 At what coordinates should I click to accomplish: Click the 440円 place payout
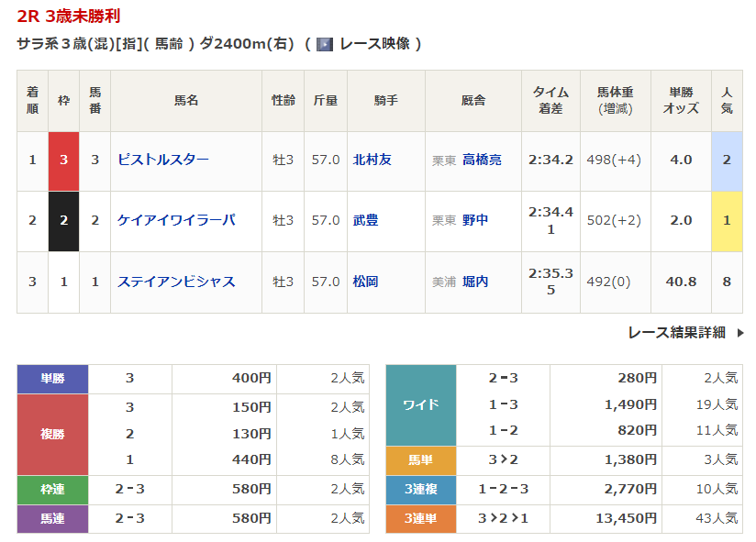251,460
